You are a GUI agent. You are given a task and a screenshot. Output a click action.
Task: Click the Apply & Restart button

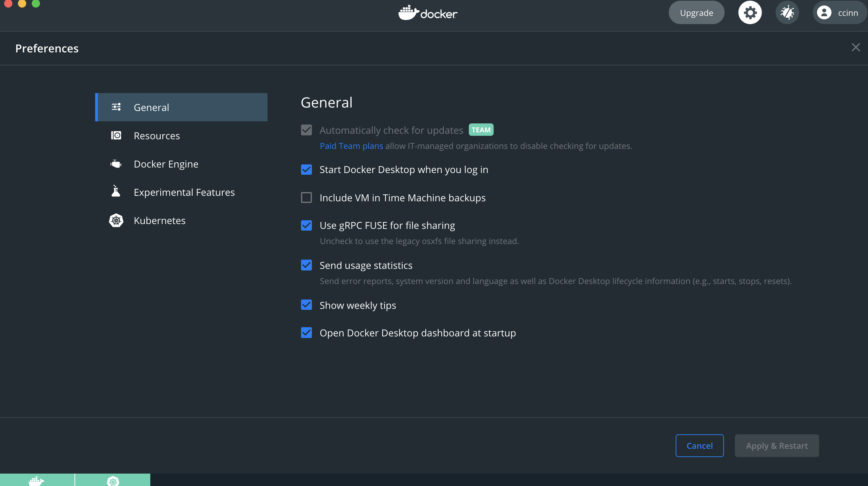click(x=777, y=446)
